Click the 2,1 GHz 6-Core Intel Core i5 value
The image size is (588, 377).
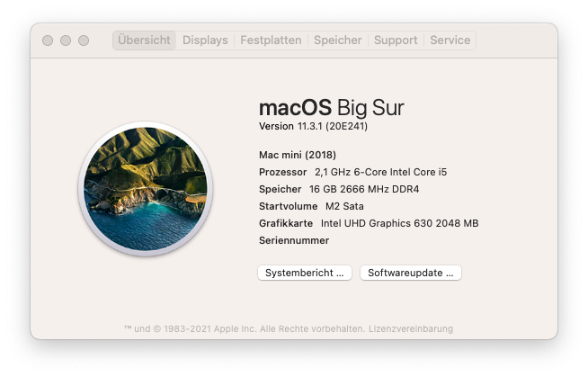tap(380, 172)
